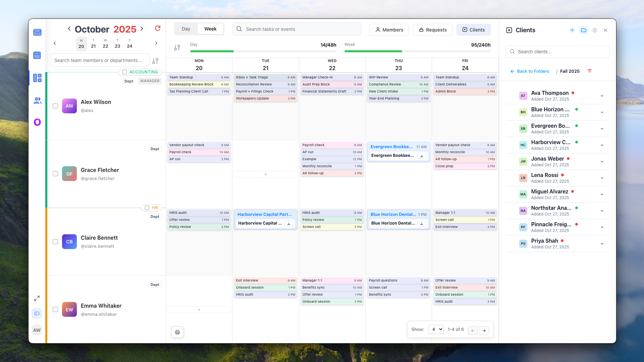Switch to the Day view tab
The height and width of the screenshot is (362, 644).
(186, 29)
